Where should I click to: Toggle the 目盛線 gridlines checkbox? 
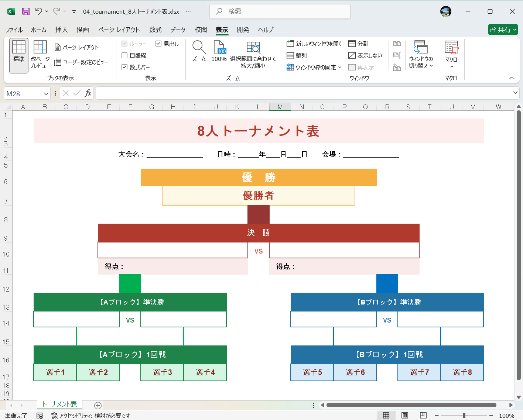tap(124, 55)
